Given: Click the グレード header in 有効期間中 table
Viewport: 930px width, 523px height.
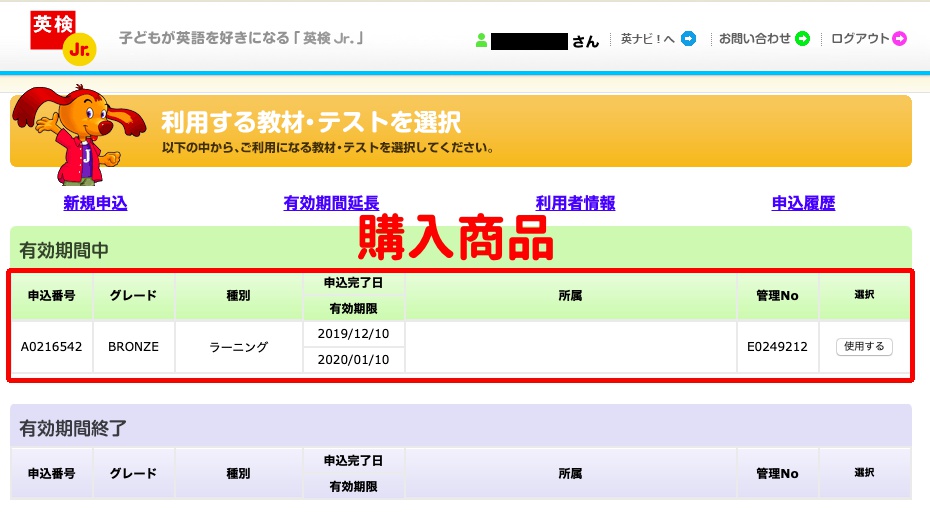Looking at the screenshot, I should (x=133, y=295).
